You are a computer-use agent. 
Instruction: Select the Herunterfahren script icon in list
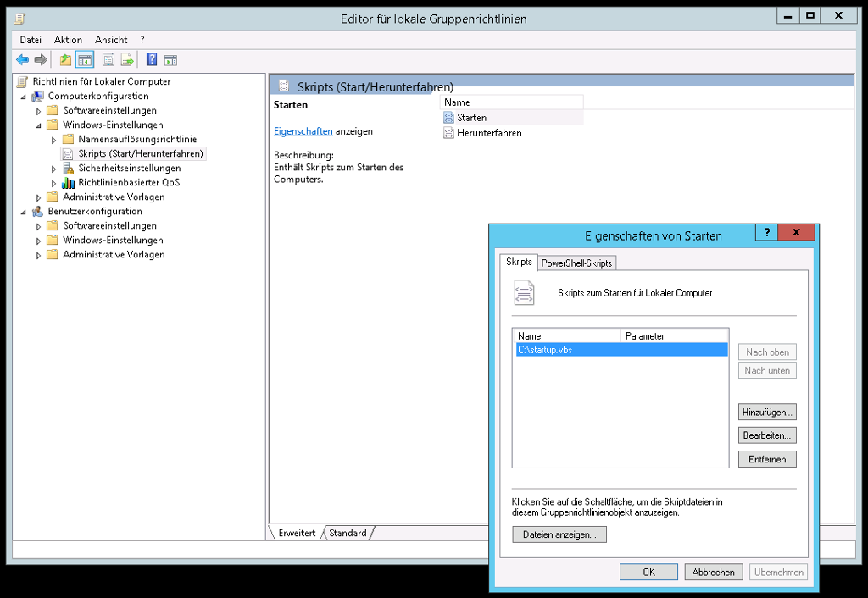point(449,133)
